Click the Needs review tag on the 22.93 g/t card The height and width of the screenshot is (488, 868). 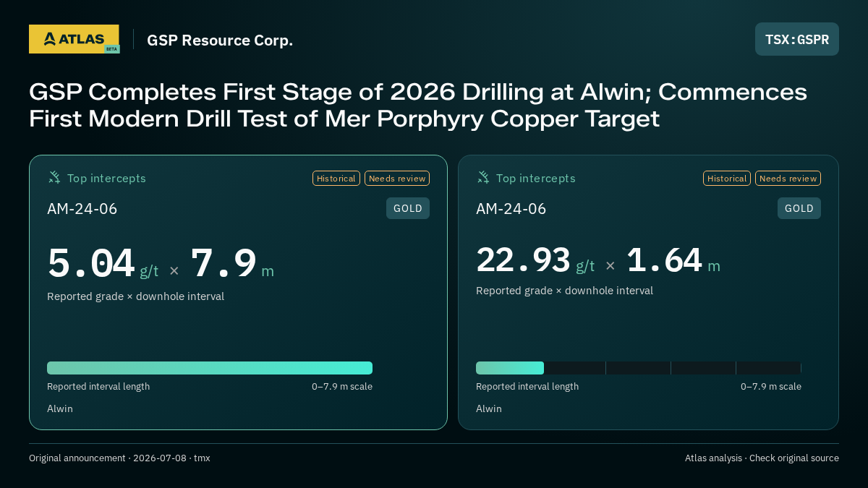pos(788,179)
